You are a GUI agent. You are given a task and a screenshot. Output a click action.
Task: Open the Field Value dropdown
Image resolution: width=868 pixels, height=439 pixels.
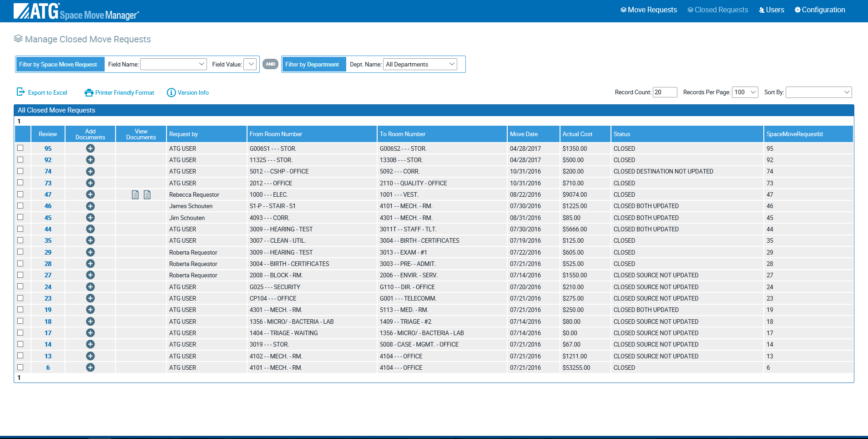(x=250, y=64)
